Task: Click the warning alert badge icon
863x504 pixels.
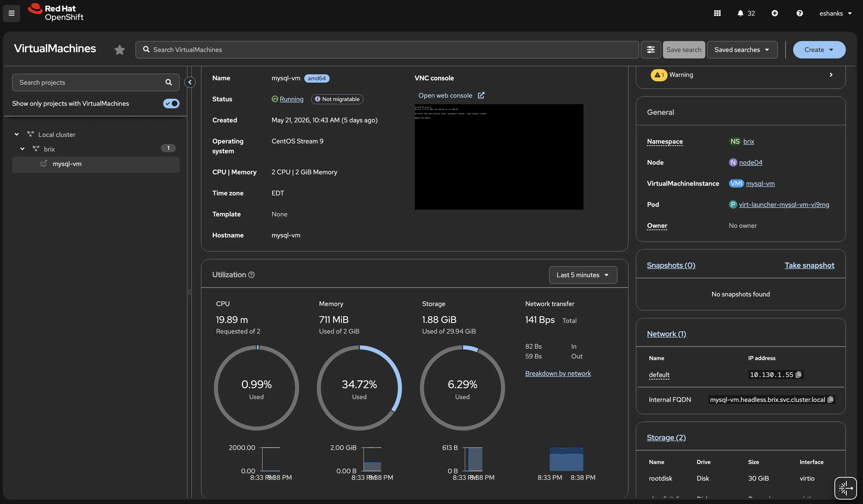Action: point(659,75)
